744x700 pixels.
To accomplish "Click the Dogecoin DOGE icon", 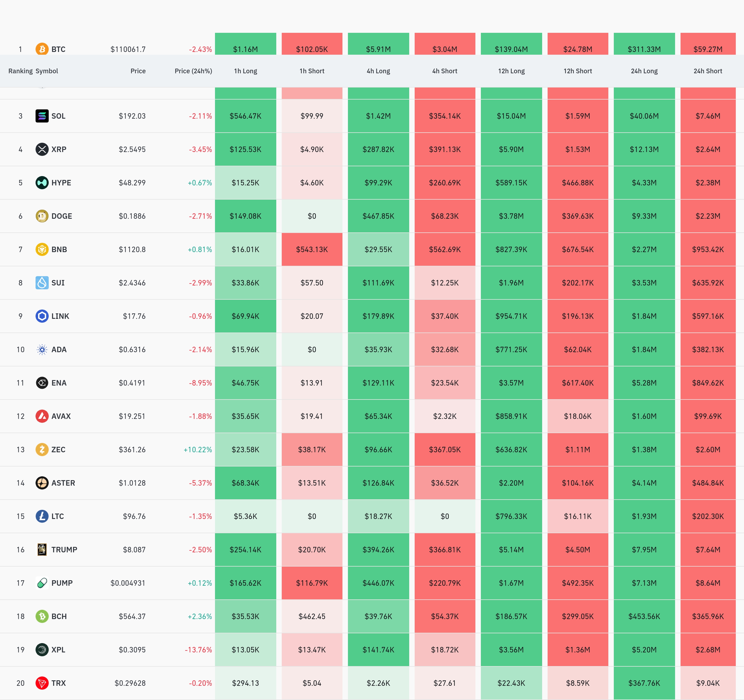I will [42, 216].
